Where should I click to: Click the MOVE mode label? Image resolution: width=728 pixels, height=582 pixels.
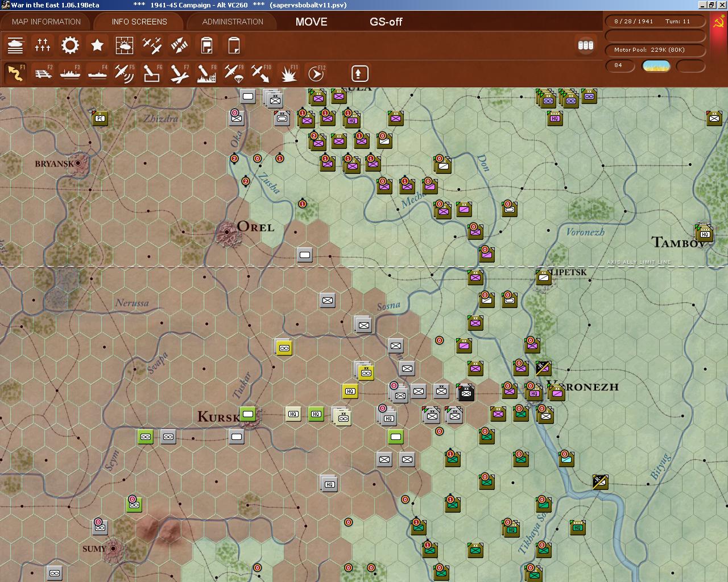pyautogui.click(x=311, y=22)
